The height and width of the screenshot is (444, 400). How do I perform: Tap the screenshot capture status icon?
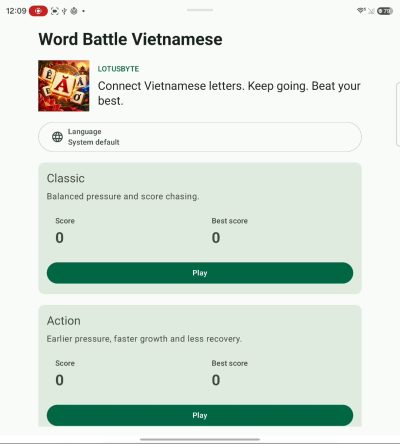[55, 11]
